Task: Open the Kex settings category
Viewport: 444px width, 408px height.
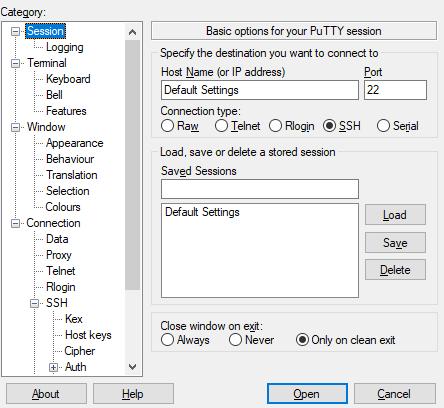Action: pos(74,319)
